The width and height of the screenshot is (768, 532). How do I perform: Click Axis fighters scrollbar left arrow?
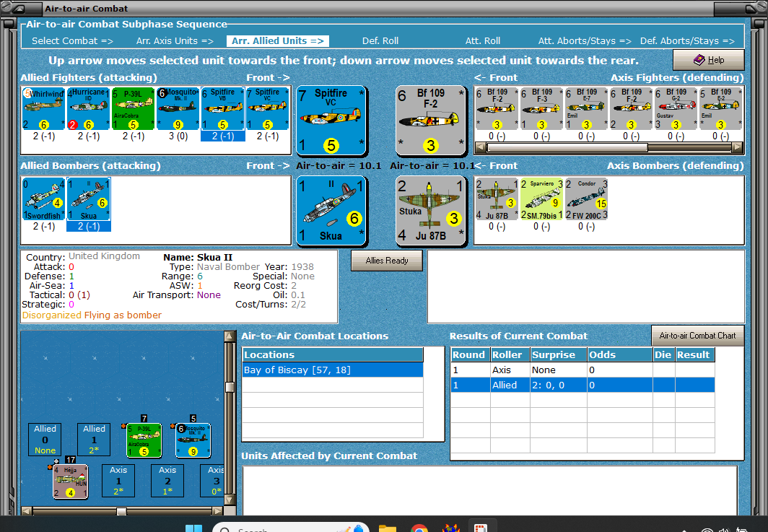pyautogui.click(x=481, y=147)
